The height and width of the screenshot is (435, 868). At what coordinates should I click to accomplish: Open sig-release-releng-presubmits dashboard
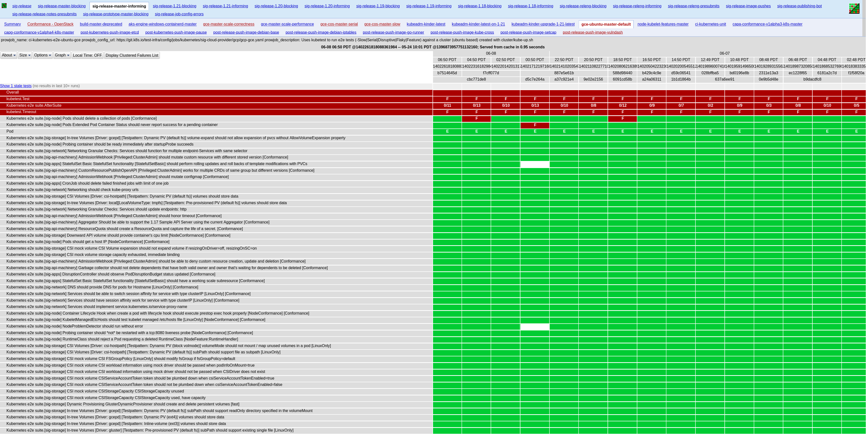693,6
